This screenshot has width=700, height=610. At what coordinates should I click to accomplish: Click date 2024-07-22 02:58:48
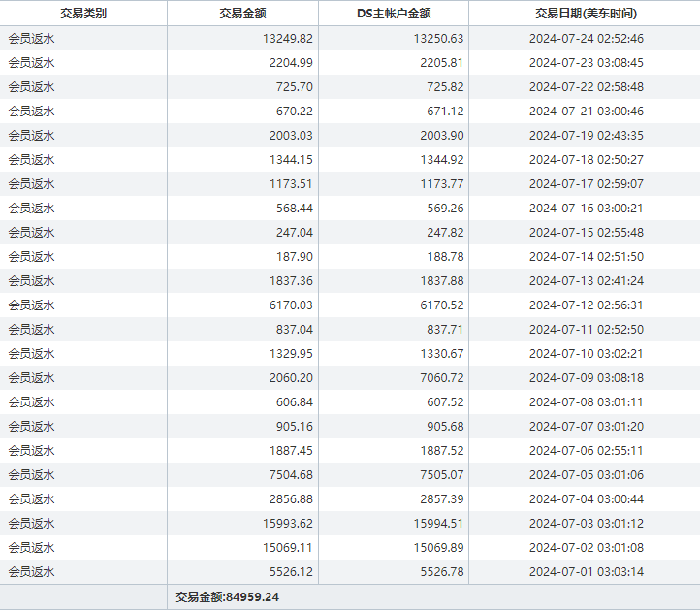pos(587,86)
